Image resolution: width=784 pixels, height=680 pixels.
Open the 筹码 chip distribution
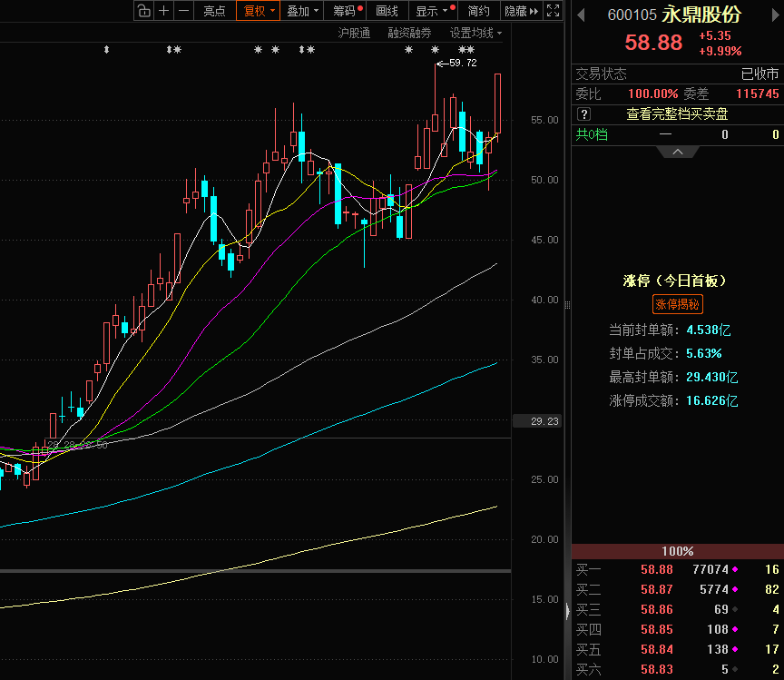click(x=345, y=11)
